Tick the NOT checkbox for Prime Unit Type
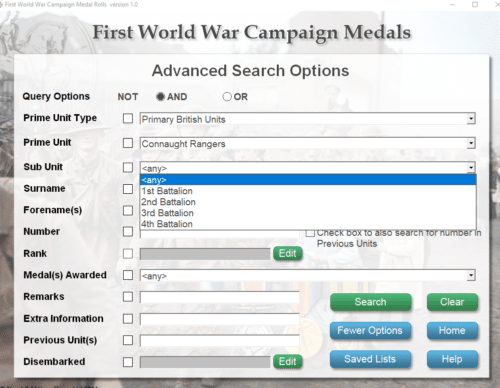 coord(128,118)
